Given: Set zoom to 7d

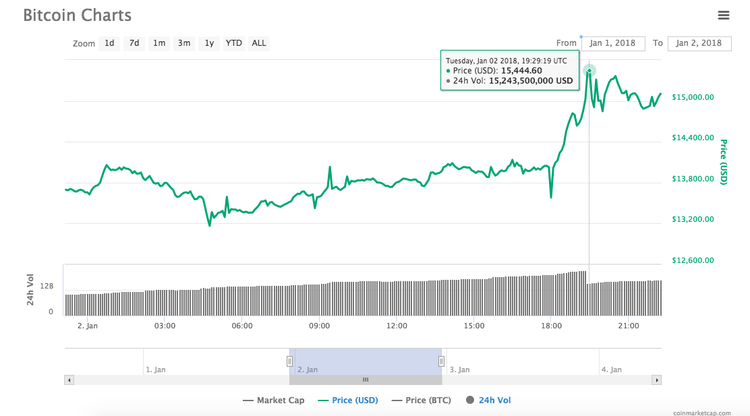Looking at the screenshot, I should [x=134, y=43].
